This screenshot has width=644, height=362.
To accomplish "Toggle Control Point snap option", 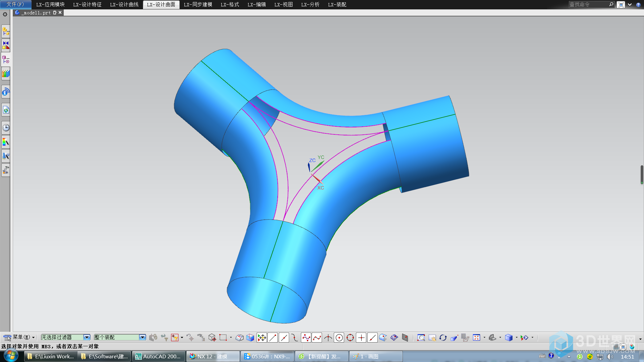I will click(x=295, y=338).
